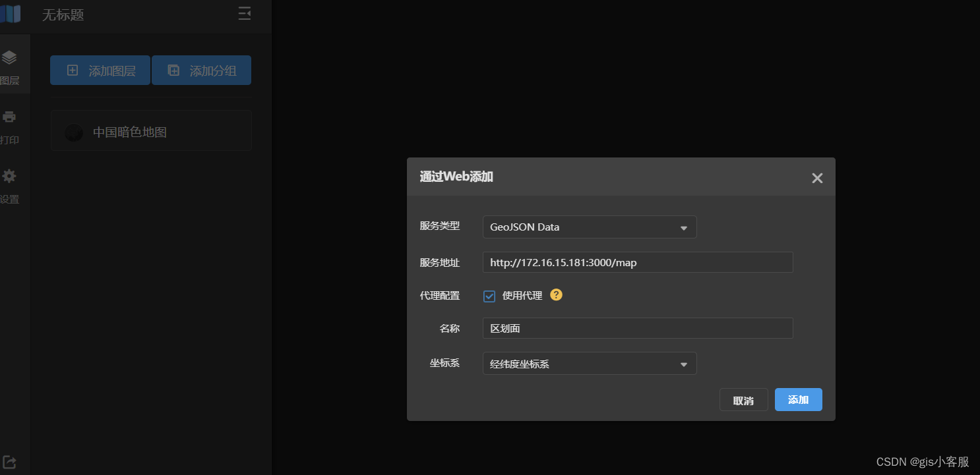Click the 服务类型 label
Viewport: 980px width, 475px height.
[440, 226]
